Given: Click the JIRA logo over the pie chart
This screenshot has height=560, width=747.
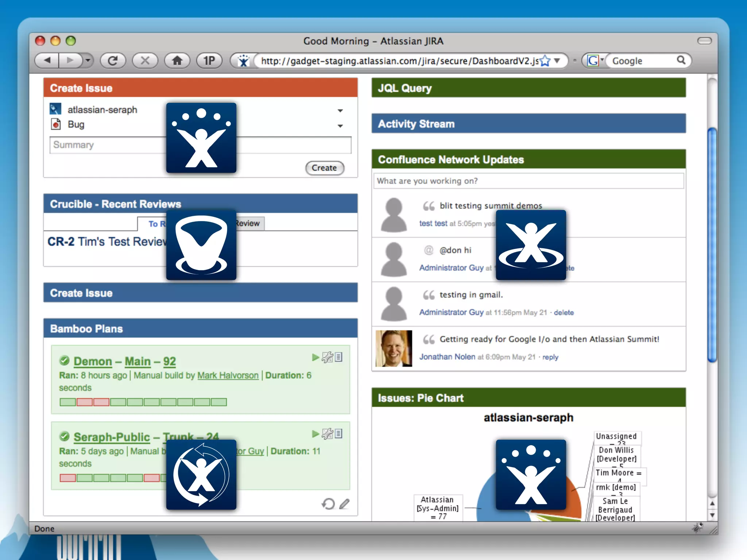Looking at the screenshot, I should (x=531, y=475).
